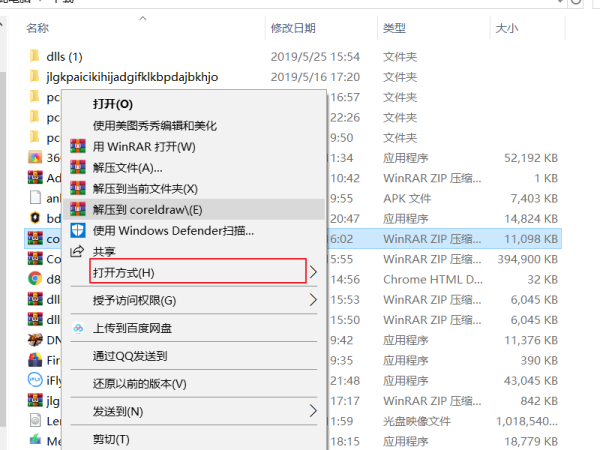This screenshot has width=600, height=450.
Task: Expand submenu arrow for 授予访问权限(G)
Action: [x=313, y=300]
